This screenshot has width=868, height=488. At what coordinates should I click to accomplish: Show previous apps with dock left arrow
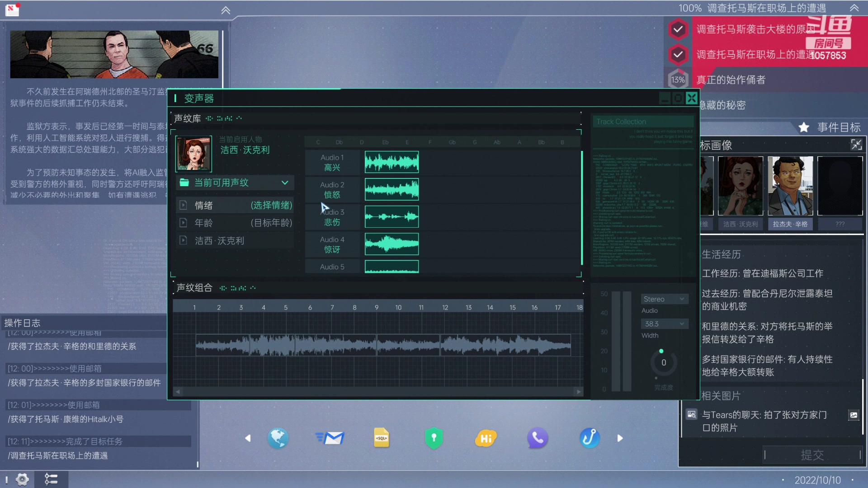click(248, 438)
